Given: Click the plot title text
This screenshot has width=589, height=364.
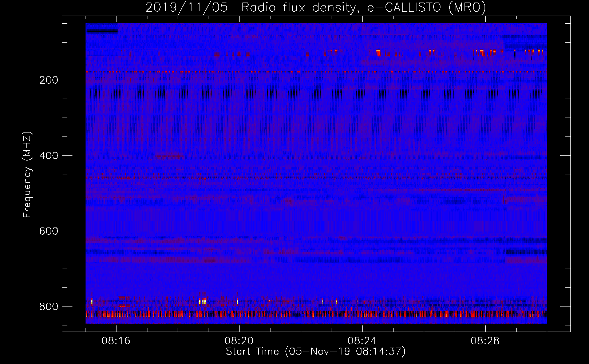Looking at the screenshot, I should pos(316,8).
